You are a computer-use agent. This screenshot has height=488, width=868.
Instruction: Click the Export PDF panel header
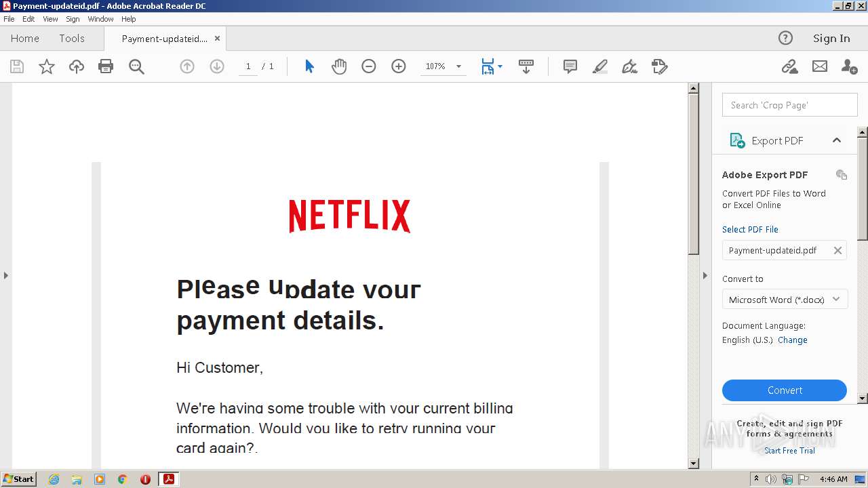785,140
